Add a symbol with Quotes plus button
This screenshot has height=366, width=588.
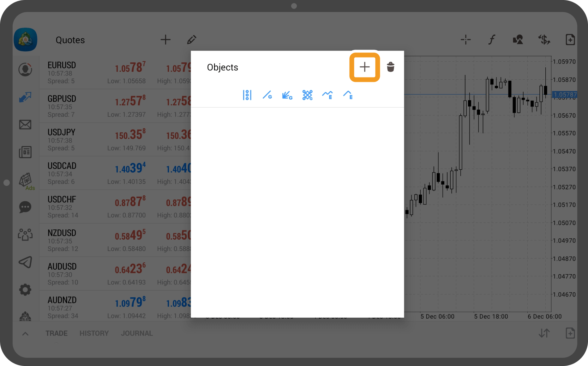(165, 40)
